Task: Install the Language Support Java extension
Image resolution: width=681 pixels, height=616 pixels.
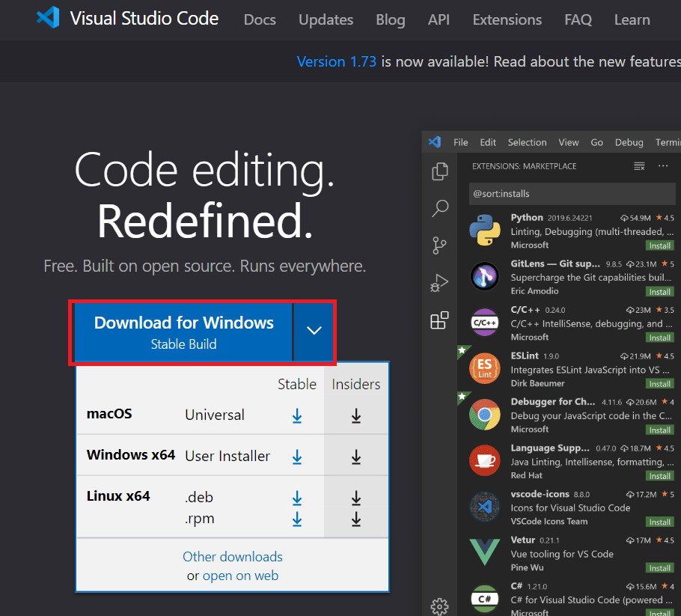Action: click(x=660, y=476)
